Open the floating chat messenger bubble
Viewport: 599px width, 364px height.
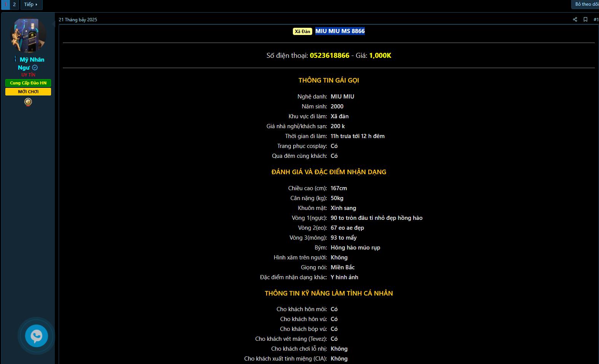(x=37, y=336)
